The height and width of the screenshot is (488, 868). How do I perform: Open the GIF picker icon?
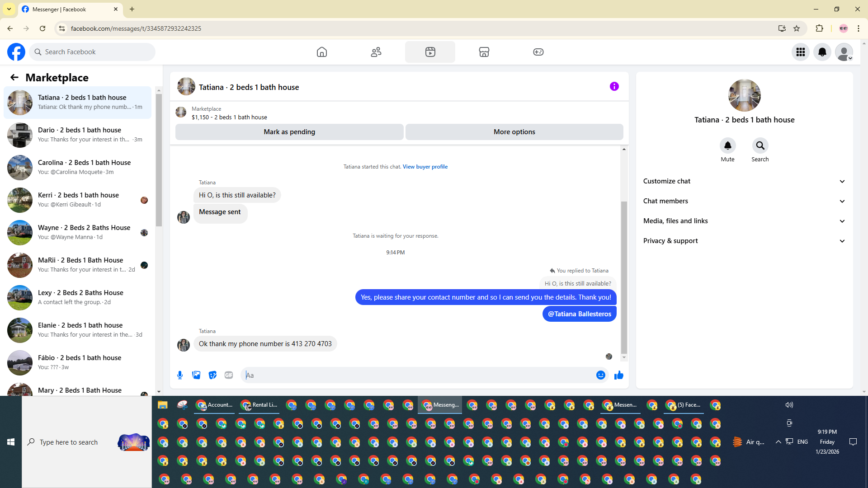click(x=229, y=375)
